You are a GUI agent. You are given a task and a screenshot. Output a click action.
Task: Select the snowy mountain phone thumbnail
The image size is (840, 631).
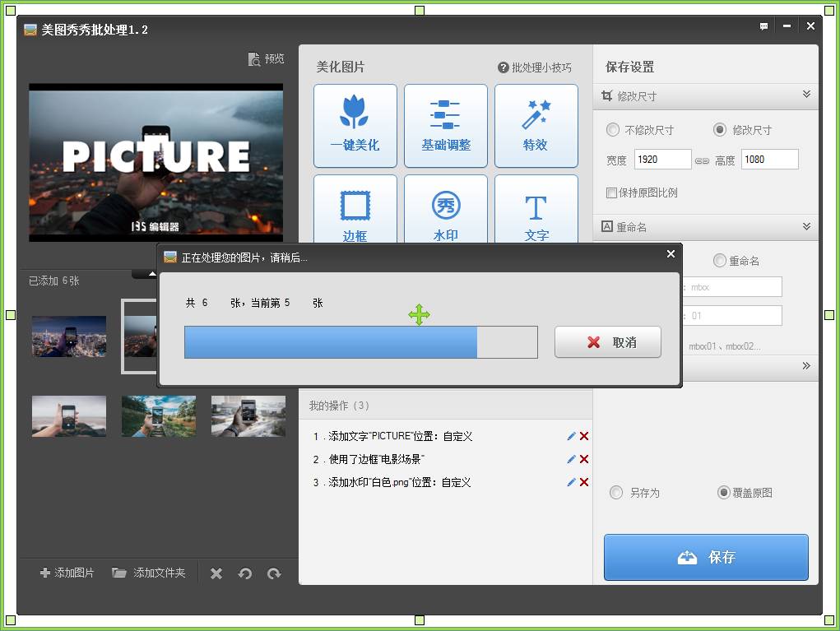248,417
